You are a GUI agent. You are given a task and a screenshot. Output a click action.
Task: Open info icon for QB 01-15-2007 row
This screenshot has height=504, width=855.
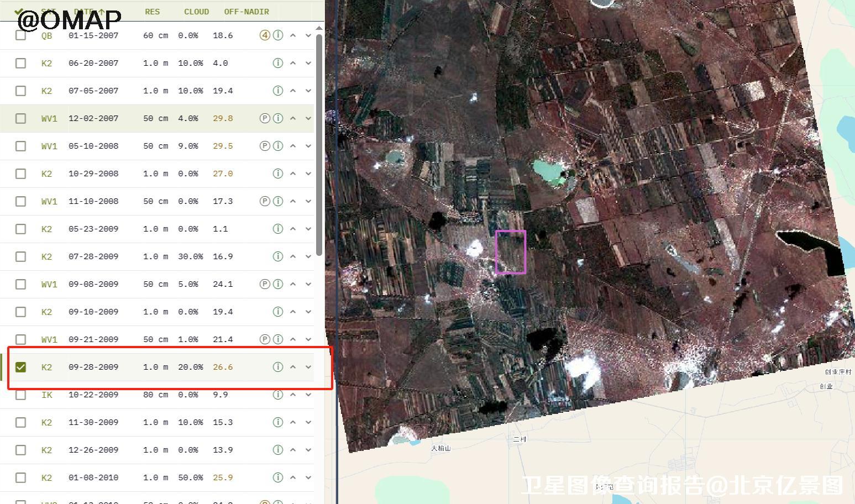pos(278,35)
